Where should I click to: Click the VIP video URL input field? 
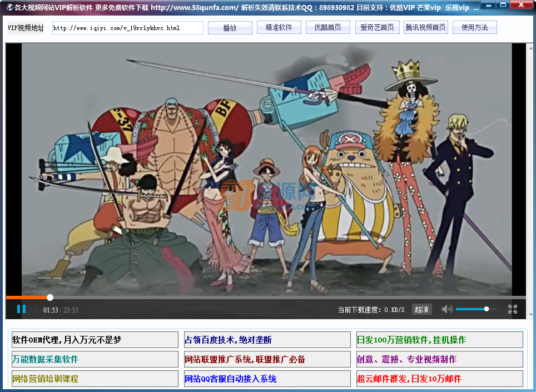pyautogui.click(x=128, y=28)
